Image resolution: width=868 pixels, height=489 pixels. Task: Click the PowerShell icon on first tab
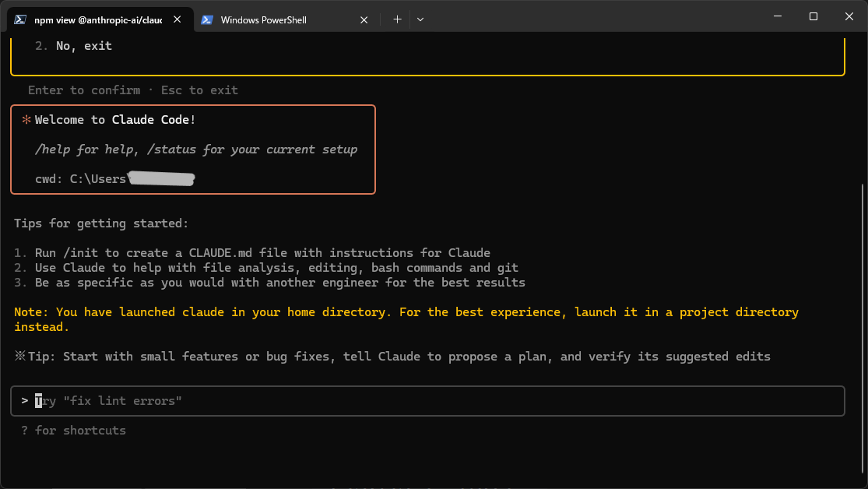(20, 19)
